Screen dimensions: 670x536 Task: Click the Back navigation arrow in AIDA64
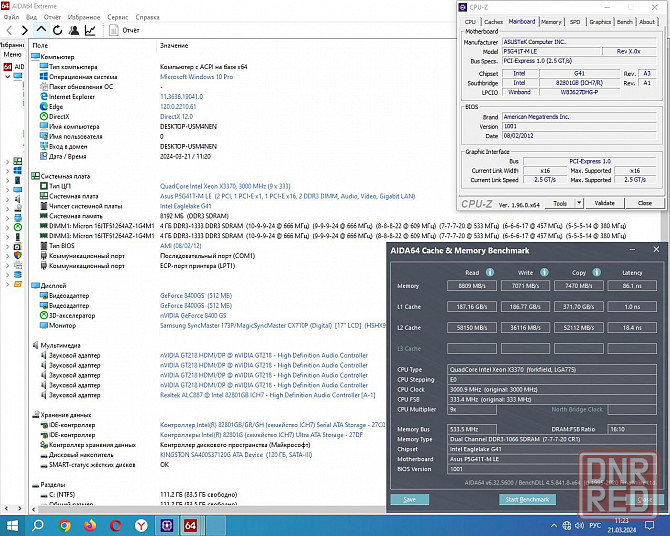click(7, 30)
